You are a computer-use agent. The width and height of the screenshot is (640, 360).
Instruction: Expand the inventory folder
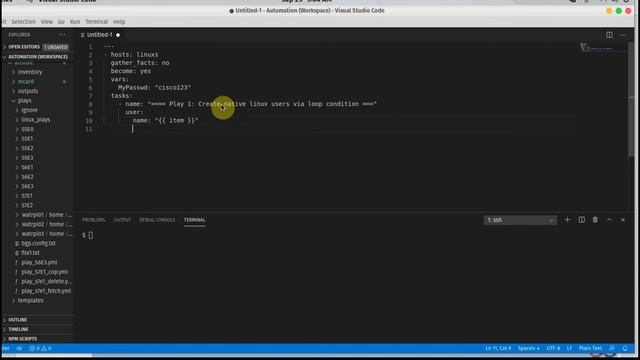click(29, 72)
